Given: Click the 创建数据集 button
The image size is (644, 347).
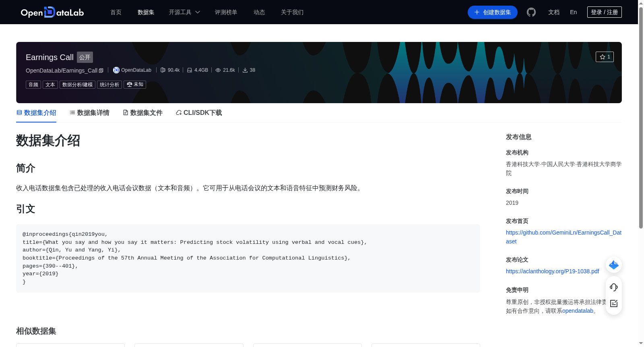Looking at the screenshot, I should coord(493,12).
